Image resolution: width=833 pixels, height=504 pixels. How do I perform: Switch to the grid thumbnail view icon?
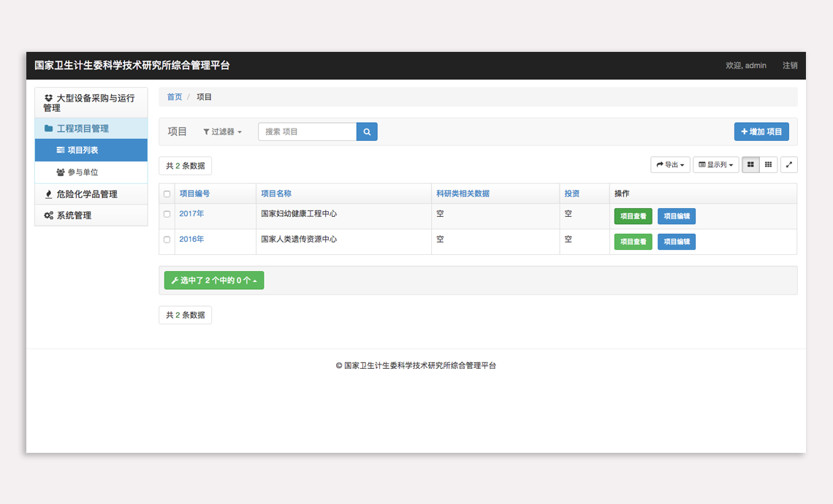[x=768, y=165]
